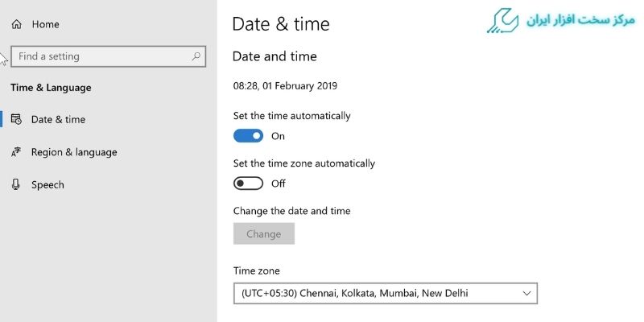644x322 pixels.
Task: Return to the Home settings page
Action: [x=45, y=24]
